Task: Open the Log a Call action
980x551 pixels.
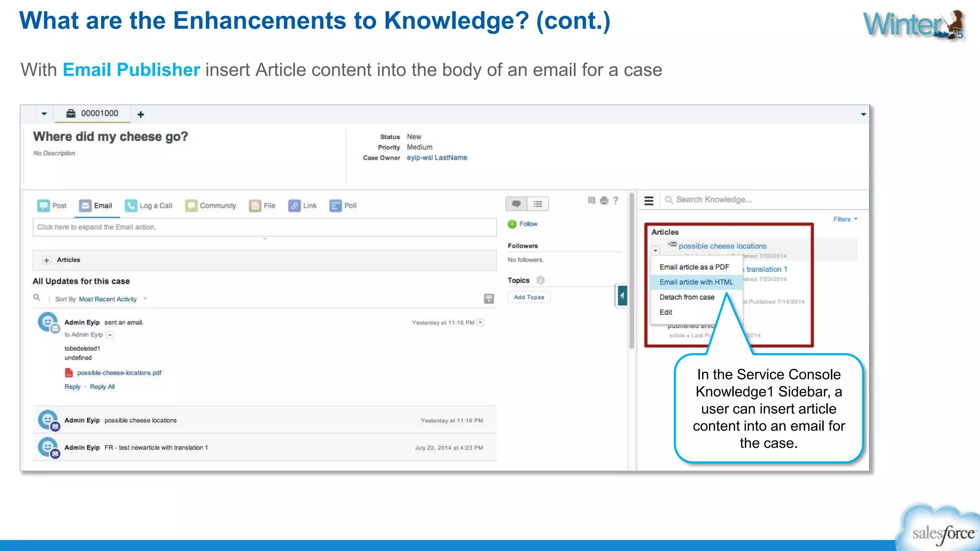Action: pyautogui.click(x=148, y=206)
